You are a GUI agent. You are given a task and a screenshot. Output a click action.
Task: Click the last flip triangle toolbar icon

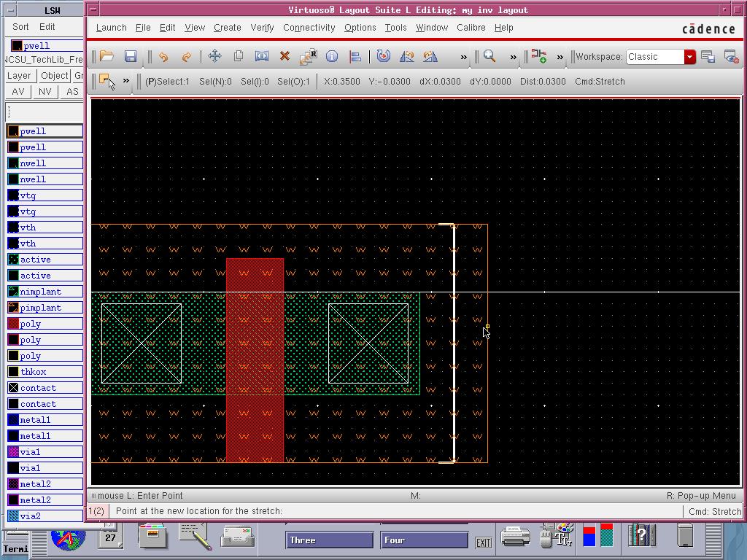point(430,56)
